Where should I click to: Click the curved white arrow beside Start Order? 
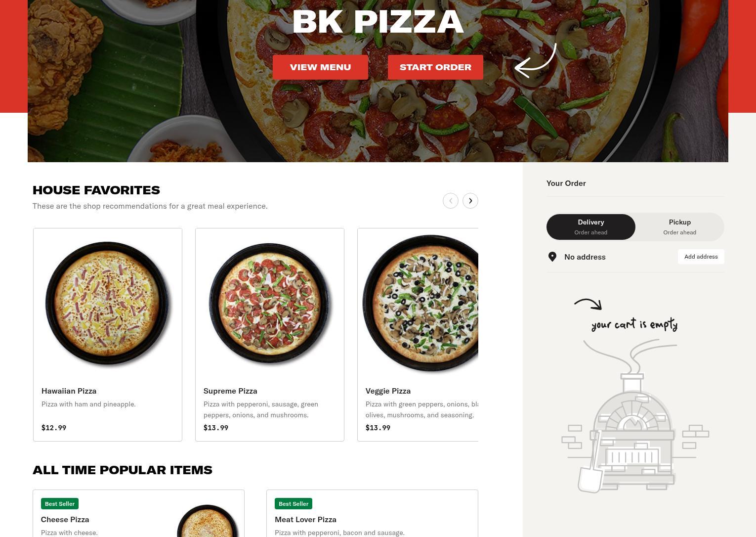pyautogui.click(x=536, y=60)
